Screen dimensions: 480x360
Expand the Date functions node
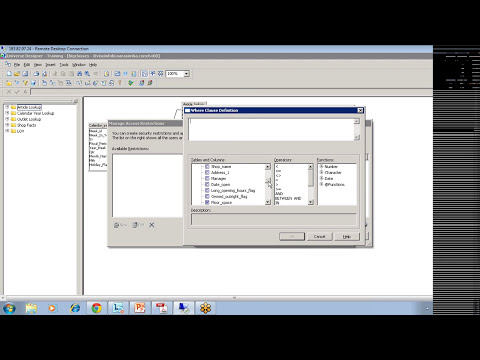[321, 178]
